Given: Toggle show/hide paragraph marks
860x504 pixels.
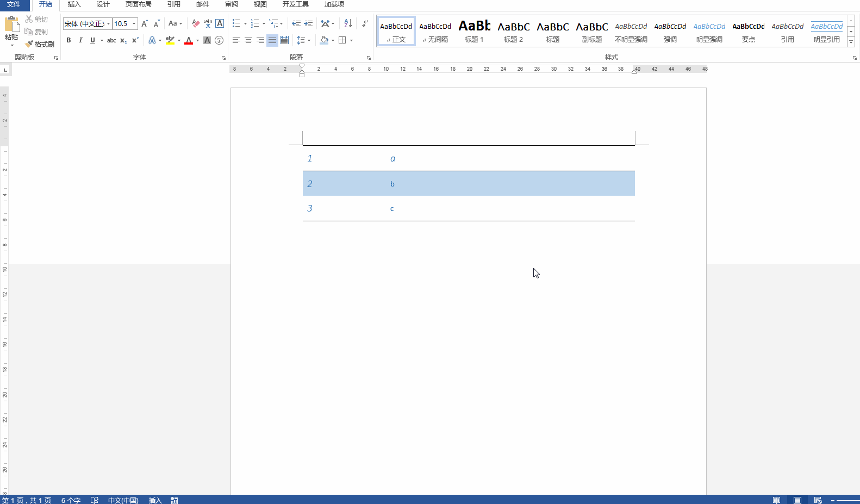Looking at the screenshot, I should pyautogui.click(x=365, y=23).
